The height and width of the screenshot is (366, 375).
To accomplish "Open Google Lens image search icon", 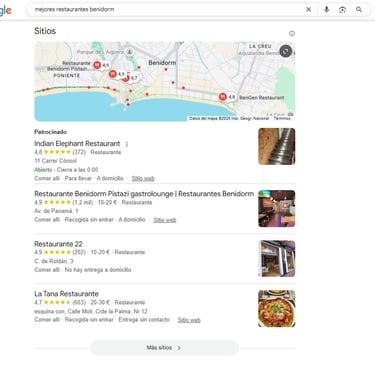I will [342, 10].
